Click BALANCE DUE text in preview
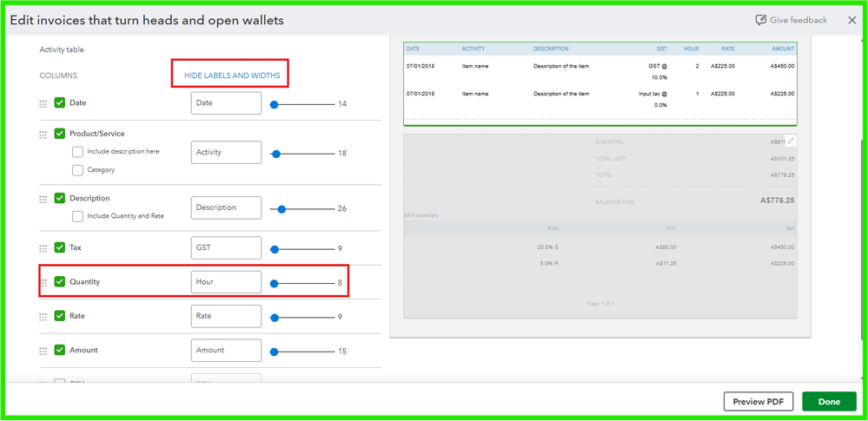Viewport: 868px width, 421px height. click(x=614, y=202)
